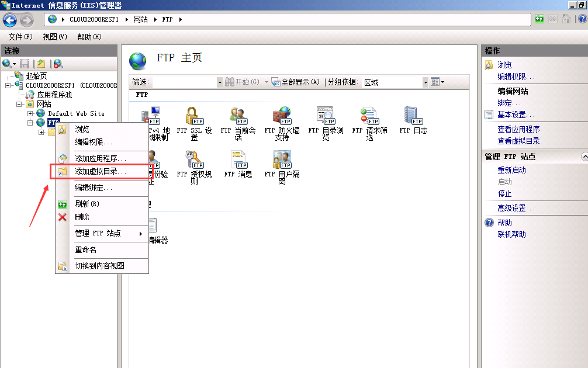The image size is (588, 368).
Task: Click 重新启动 under 管理 FTP 站点
Action: pyautogui.click(x=511, y=170)
